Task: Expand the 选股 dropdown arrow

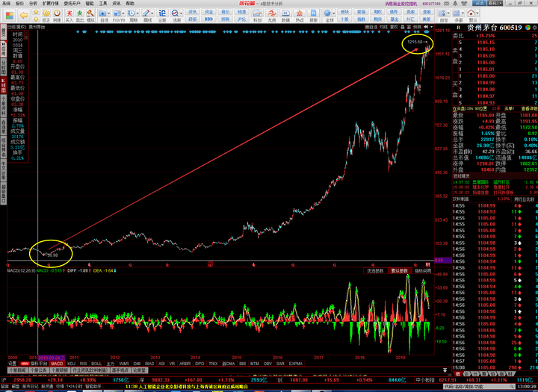Action: (x=181, y=13)
